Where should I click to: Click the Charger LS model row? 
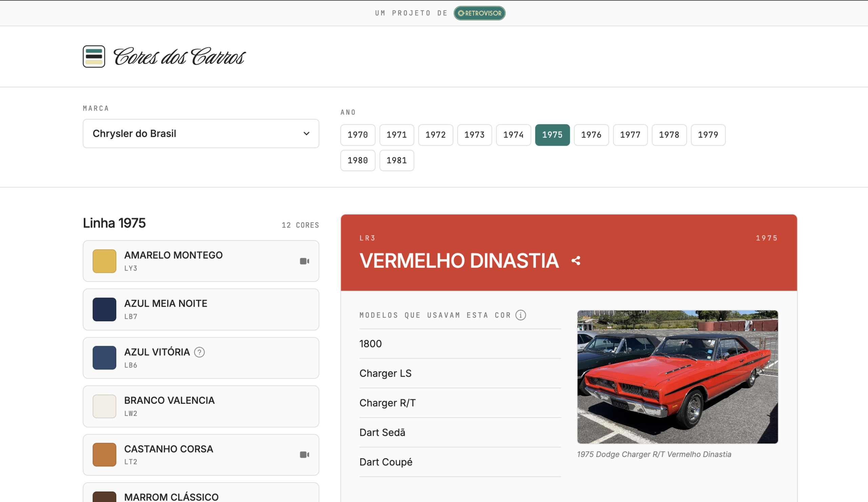[460, 373]
